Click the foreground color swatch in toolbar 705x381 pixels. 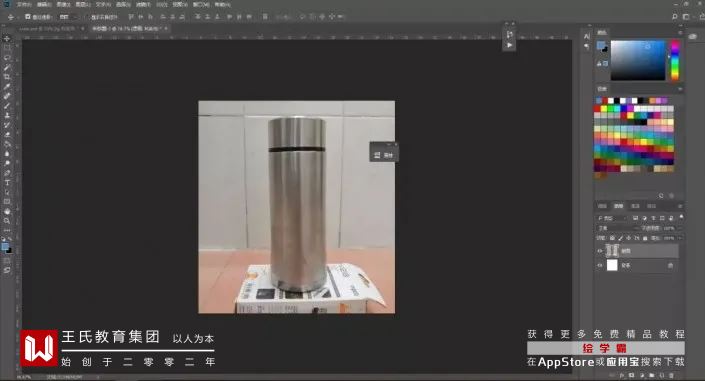click(5, 247)
